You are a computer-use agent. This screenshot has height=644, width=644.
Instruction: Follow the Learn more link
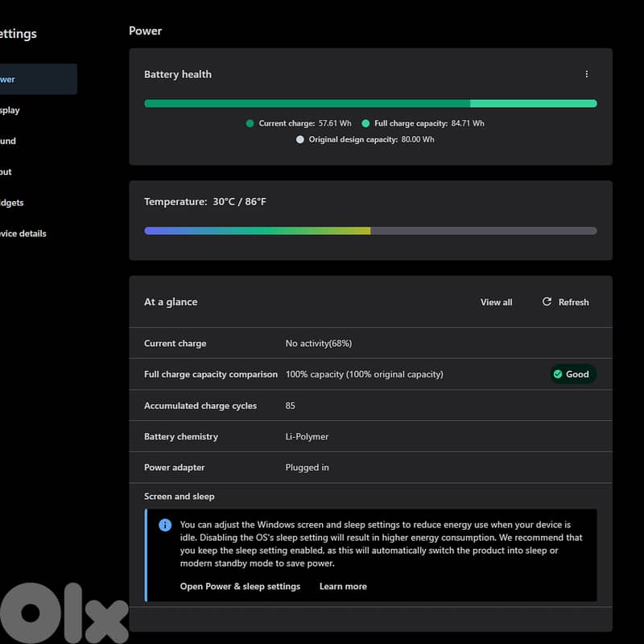(343, 586)
